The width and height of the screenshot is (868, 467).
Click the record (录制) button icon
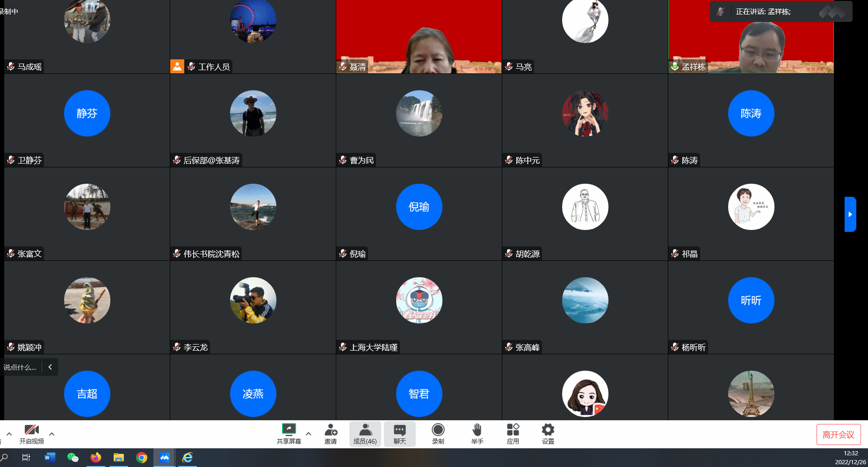438,433
